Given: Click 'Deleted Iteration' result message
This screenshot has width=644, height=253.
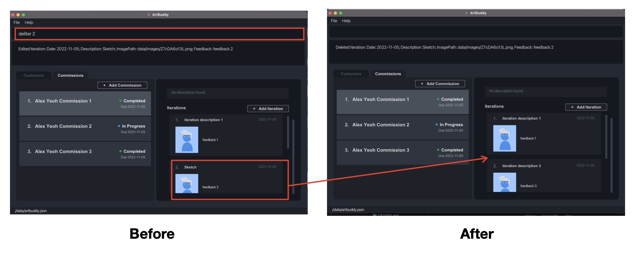Looking at the screenshot, I should pos(444,47).
